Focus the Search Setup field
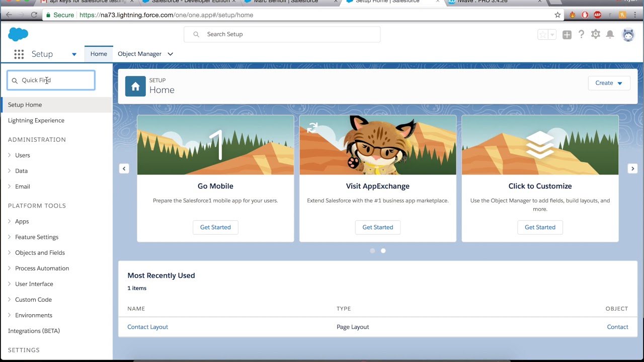 point(282,34)
